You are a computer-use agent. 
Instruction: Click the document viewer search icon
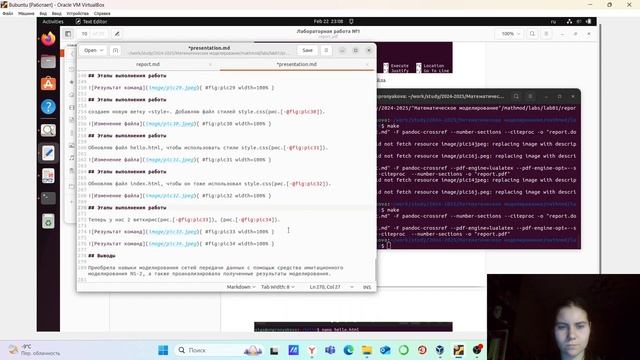532,34
